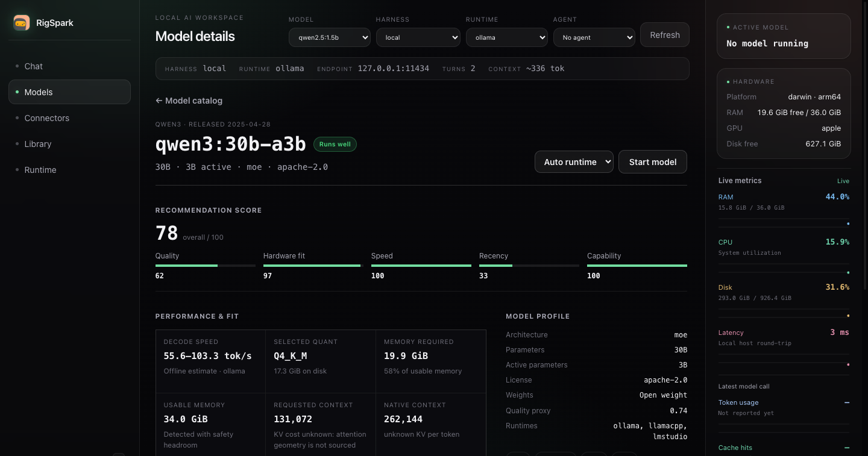This screenshot has height=456, width=868.
Task: Click the 'No model running' status text
Action: (x=767, y=43)
